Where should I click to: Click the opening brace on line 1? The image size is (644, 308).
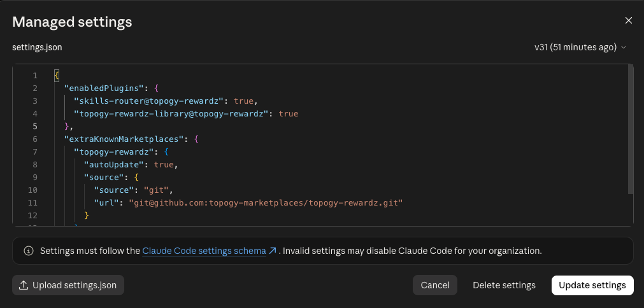tap(57, 76)
